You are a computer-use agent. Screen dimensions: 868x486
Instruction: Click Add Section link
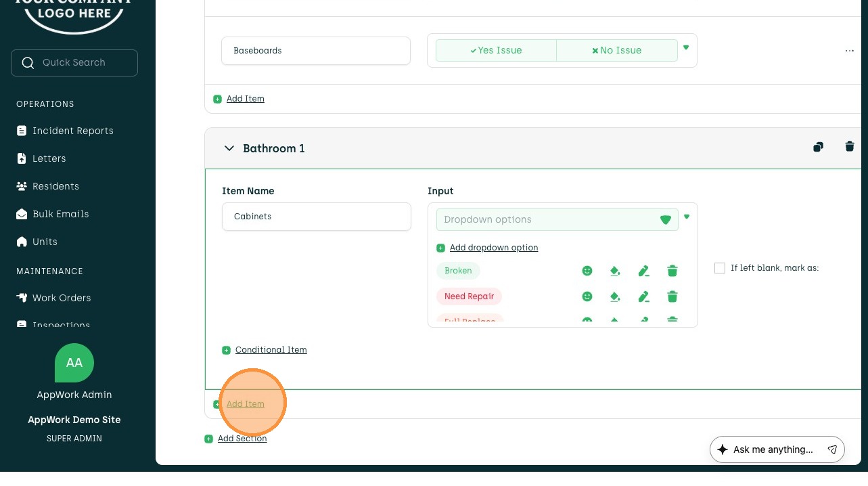tap(242, 439)
